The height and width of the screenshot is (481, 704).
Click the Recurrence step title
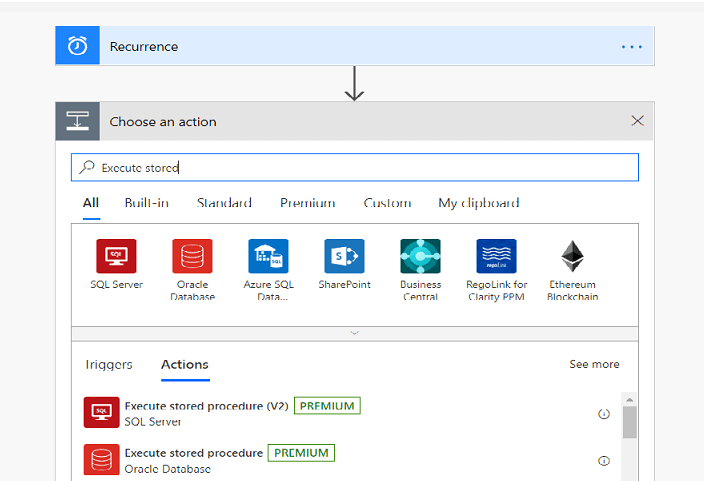click(x=144, y=47)
